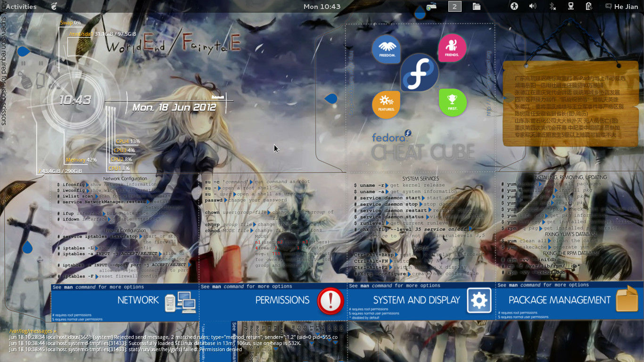Viewport: 644px width, 362px height.
Task: Click the Memory 42% readout
Action: tap(81, 160)
